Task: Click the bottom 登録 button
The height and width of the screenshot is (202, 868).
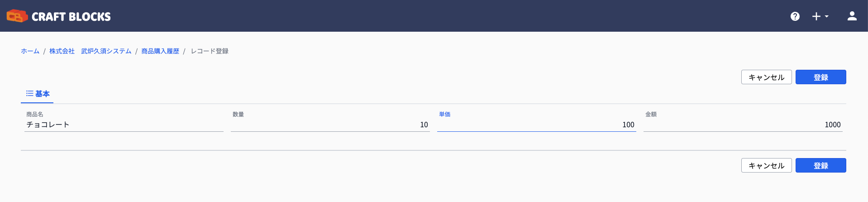Action: tap(820, 165)
